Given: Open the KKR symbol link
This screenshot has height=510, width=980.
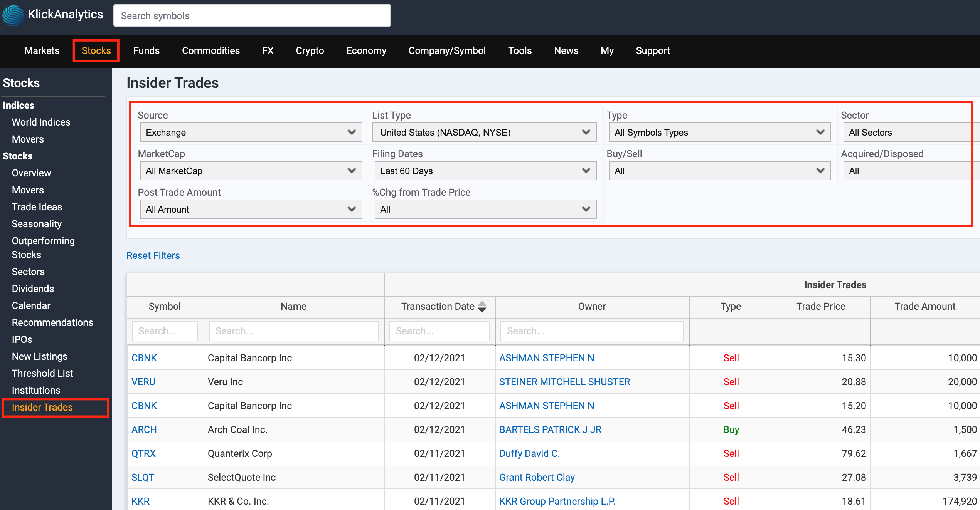Looking at the screenshot, I should pyautogui.click(x=140, y=501).
